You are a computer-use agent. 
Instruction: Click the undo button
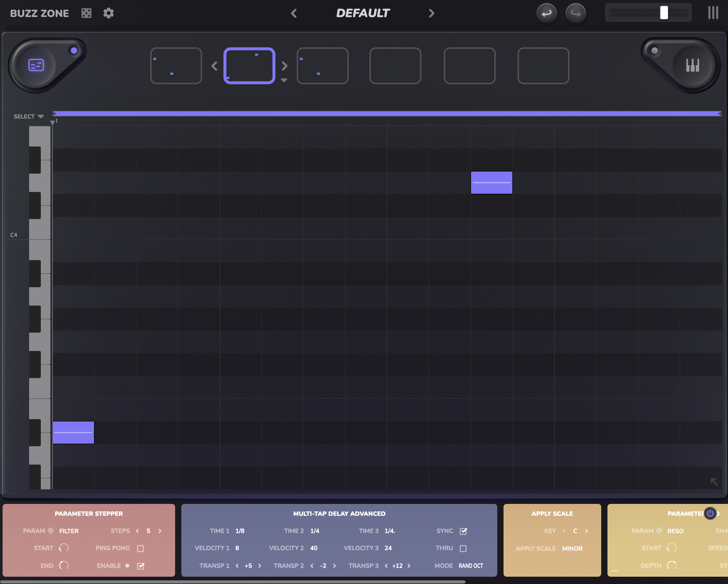tap(546, 13)
